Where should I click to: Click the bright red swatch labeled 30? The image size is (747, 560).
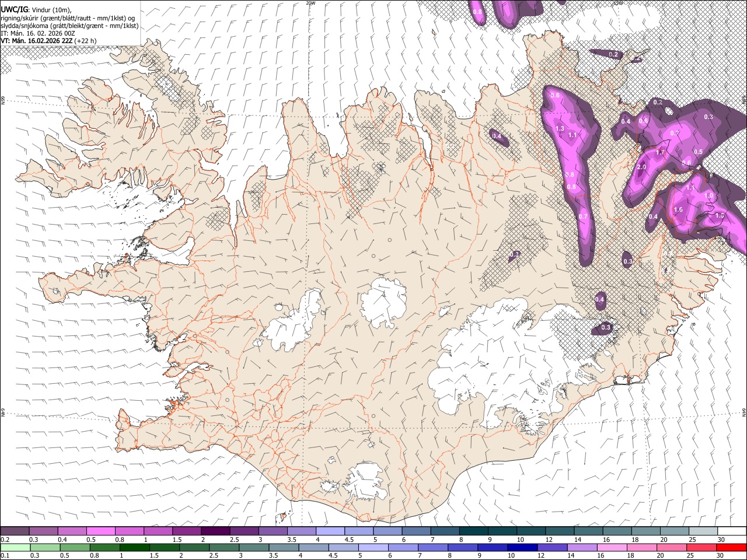pos(731,547)
